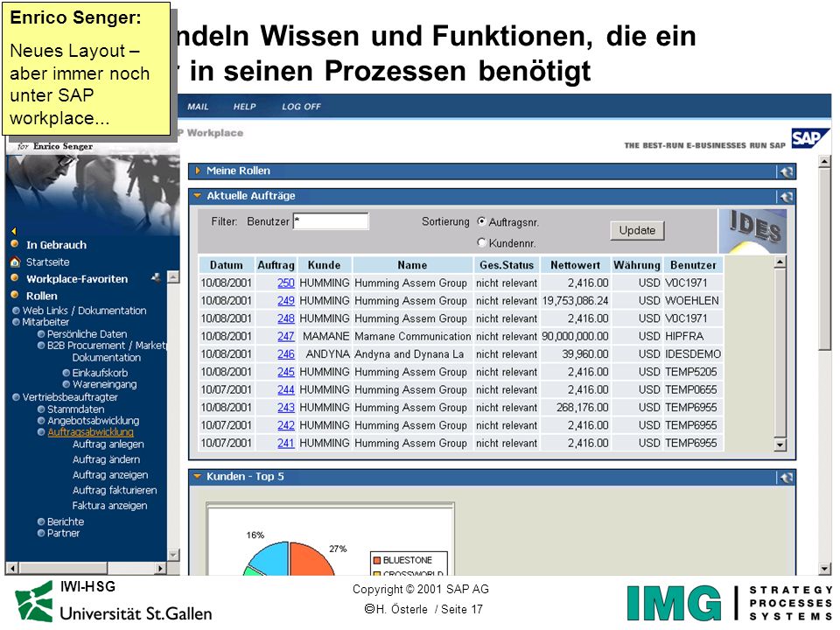Open order 242 link
840x630 pixels.
click(x=286, y=425)
